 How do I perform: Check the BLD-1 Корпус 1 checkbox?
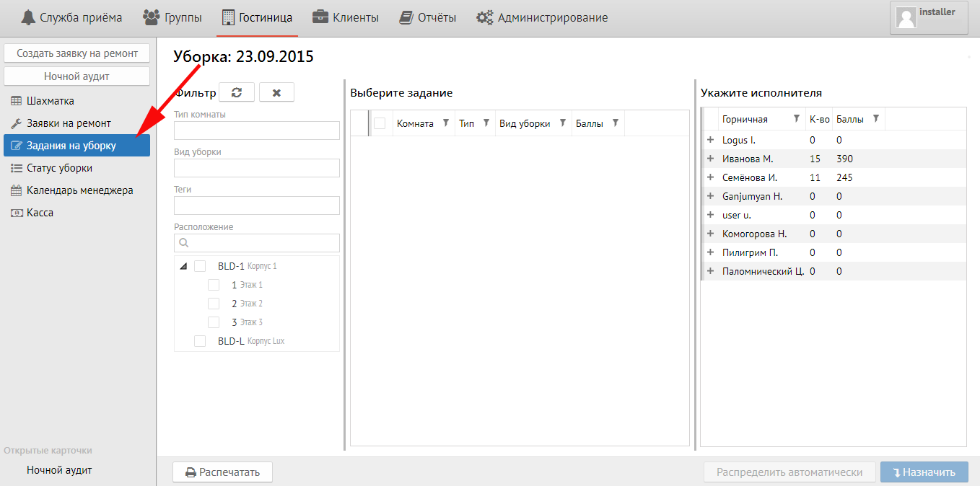(200, 266)
